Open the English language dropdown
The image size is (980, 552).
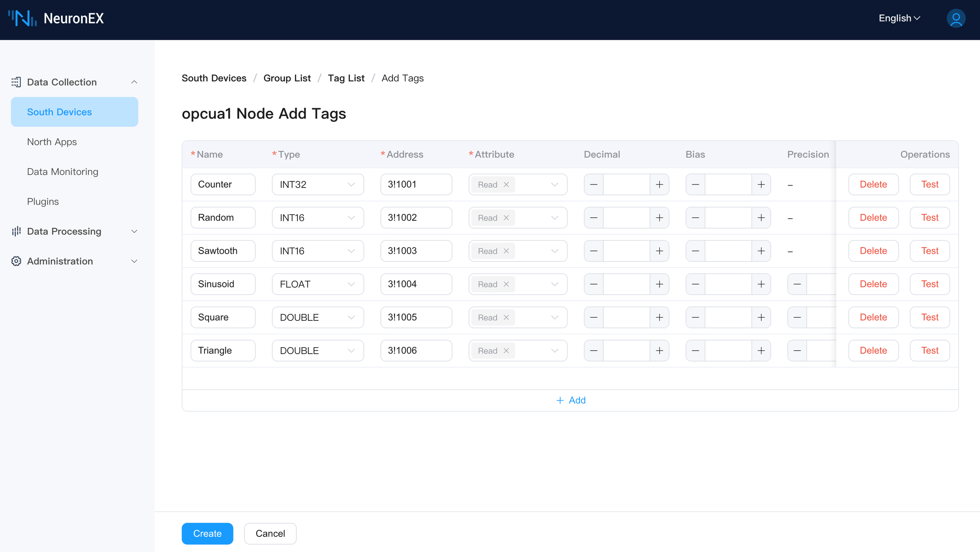click(x=899, y=18)
